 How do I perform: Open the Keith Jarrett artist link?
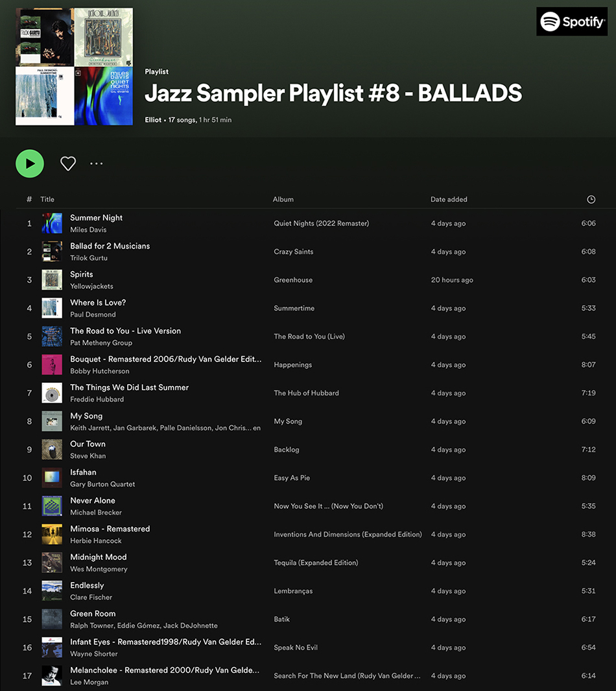[90, 428]
